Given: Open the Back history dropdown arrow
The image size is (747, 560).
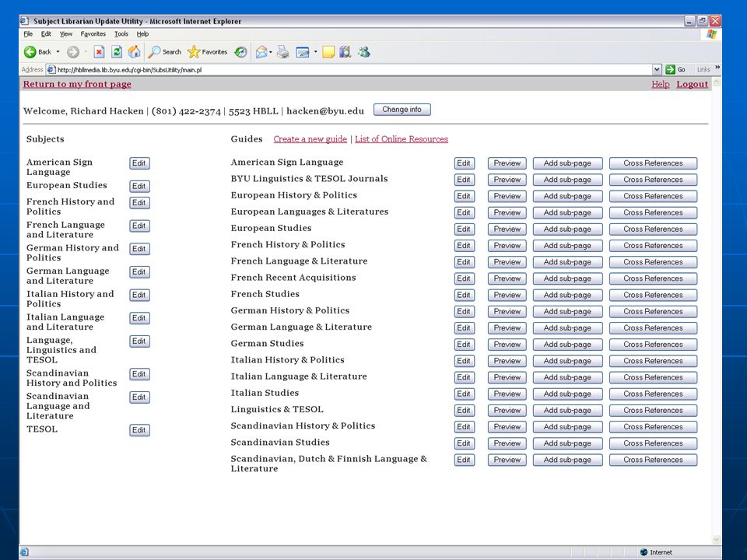Looking at the screenshot, I should pos(58,52).
